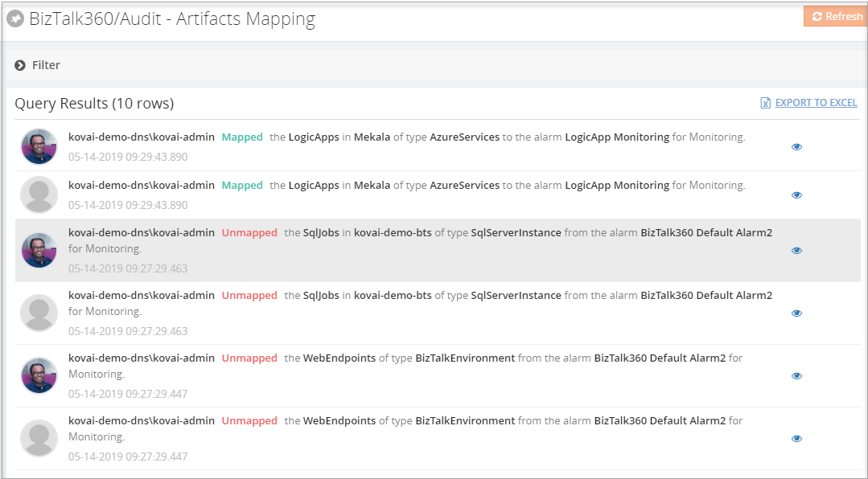Viewport: 868px width, 479px height.
Task: Click eye icon for SqlJobs entry with blank avatar
Action: pyautogui.click(x=796, y=313)
